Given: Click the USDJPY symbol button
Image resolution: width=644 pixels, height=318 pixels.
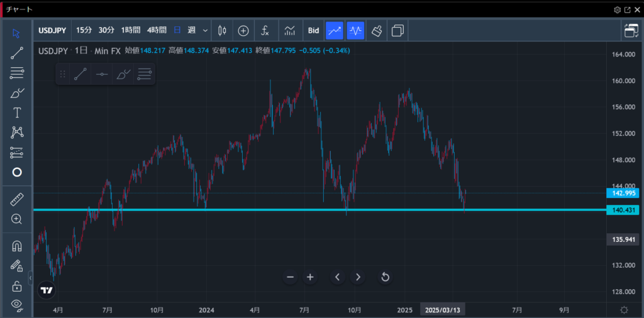Looking at the screenshot, I should pyautogui.click(x=53, y=30).
